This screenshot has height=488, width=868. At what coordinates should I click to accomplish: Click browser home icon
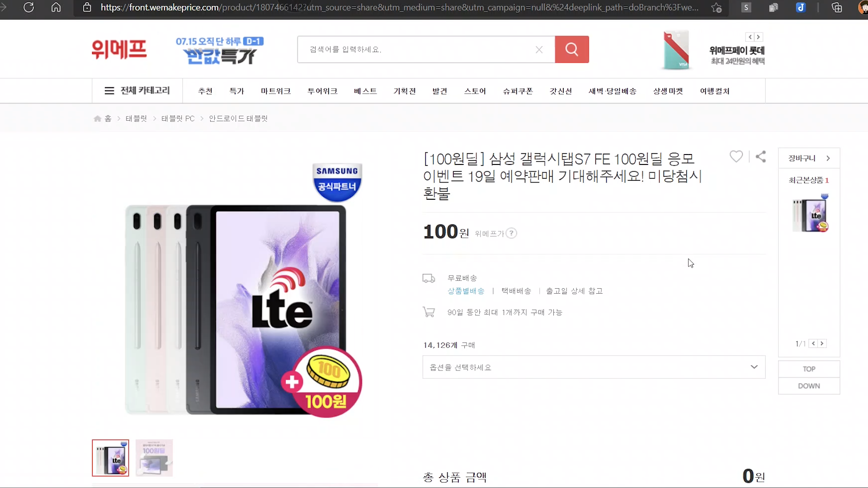click(56, 8)
